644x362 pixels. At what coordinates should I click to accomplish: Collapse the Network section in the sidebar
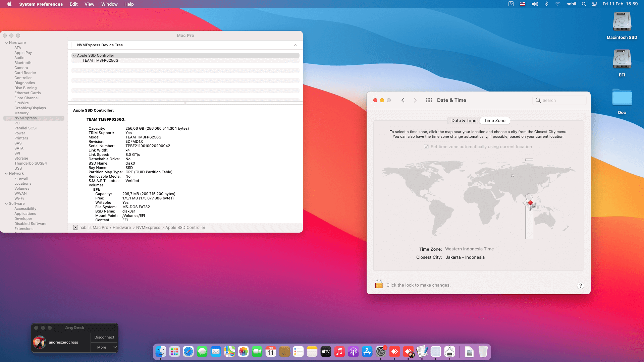[6, 174]
